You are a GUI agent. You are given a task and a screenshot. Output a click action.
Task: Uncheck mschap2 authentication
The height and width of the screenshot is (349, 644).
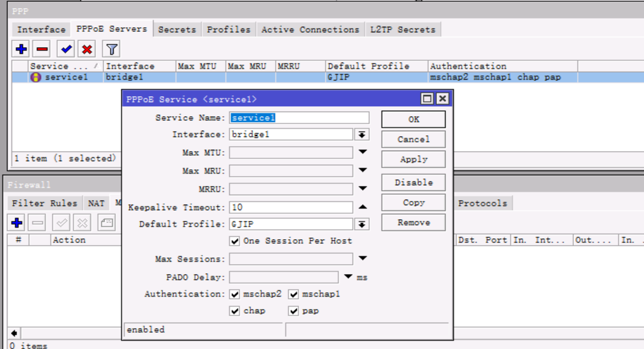[x=234, y=294]
